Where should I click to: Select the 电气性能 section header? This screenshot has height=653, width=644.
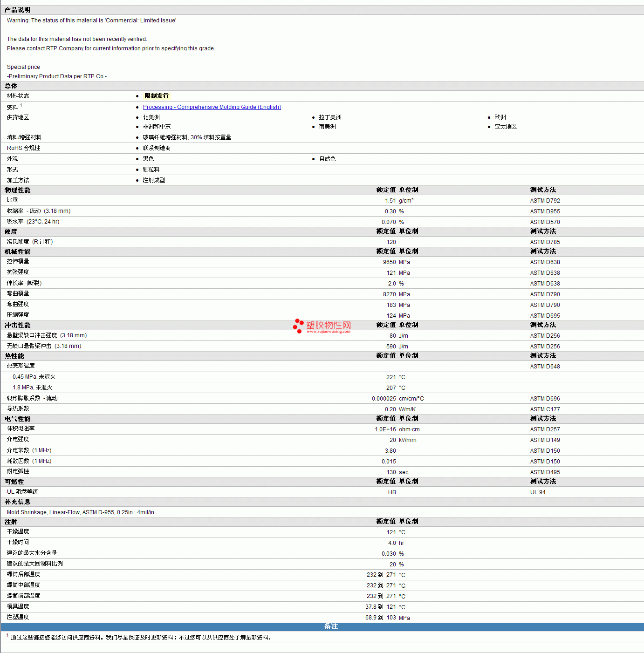click(17, 419)
